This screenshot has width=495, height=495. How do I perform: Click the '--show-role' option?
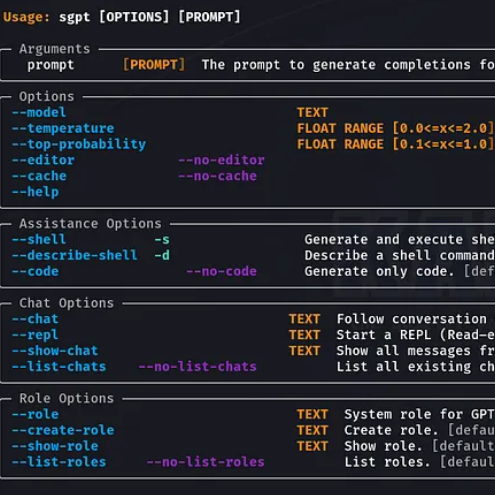[55, 446]
